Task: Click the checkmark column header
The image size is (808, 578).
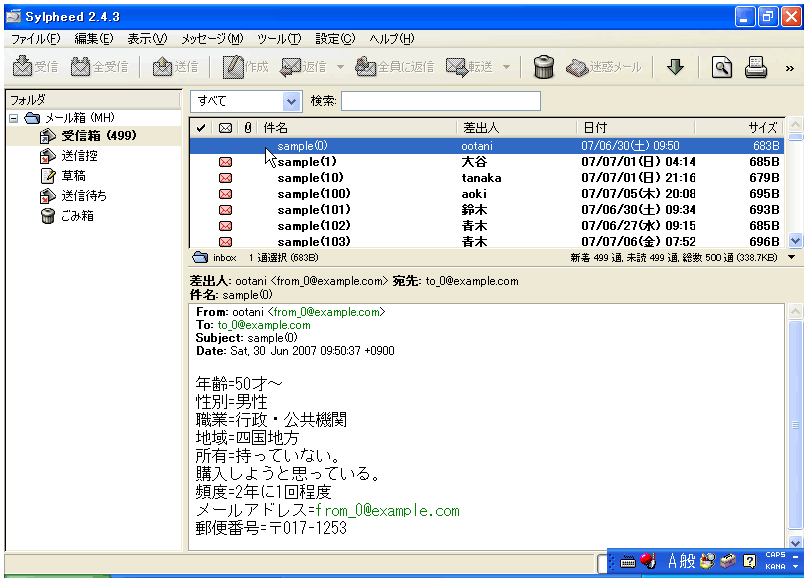Action: pyautogui.click(x=201, y=128)
